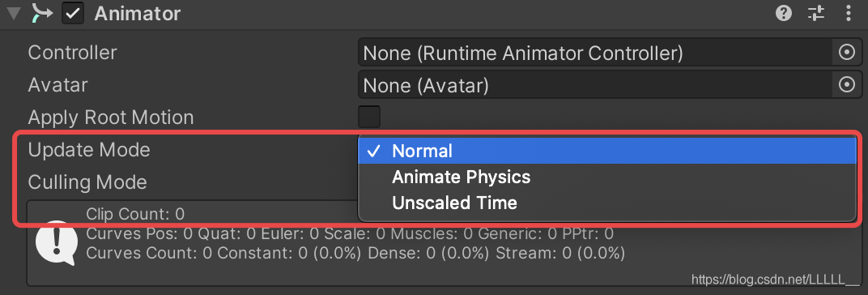Viewport: 868px width, 295px height.
Task: Open the Animator help reference icon
Action: coord(783,13)
